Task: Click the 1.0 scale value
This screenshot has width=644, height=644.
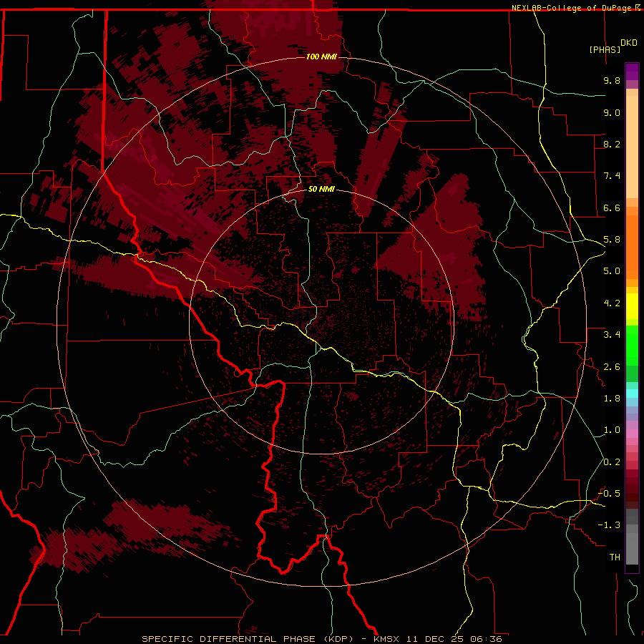Action: [x=612, y=430]
